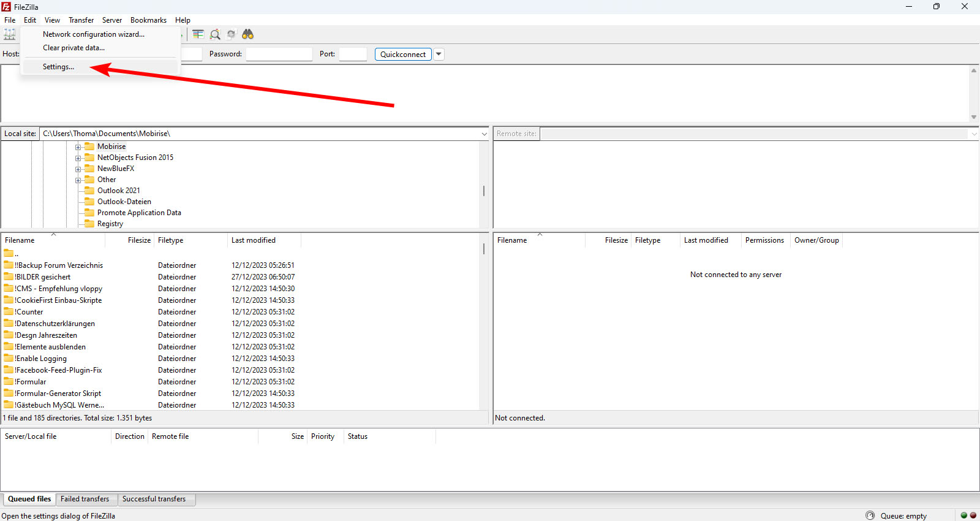The image size is (980, 521).
Task: Open the Local site path dropdown
Action: coord(484,134)
